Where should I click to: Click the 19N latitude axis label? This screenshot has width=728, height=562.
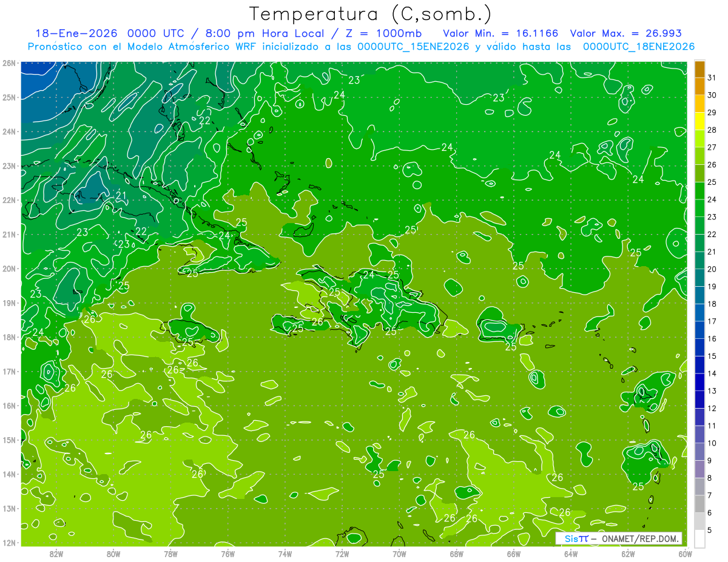pyautogui.click(x=8, y=303)
